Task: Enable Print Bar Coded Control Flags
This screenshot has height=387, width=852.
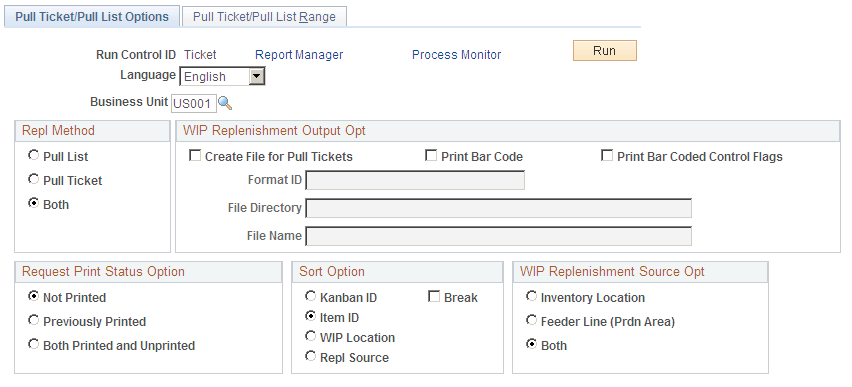Action: tap(607, 156)
